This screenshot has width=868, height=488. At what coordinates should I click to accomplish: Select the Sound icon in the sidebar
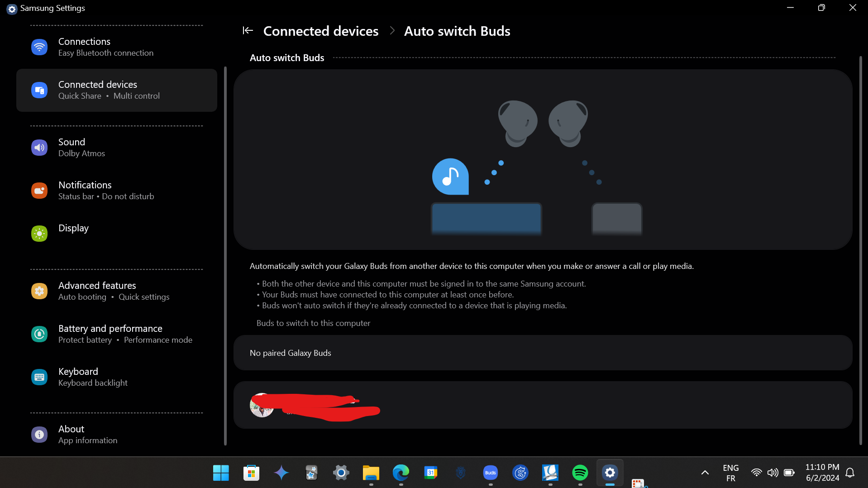point(39,147)
